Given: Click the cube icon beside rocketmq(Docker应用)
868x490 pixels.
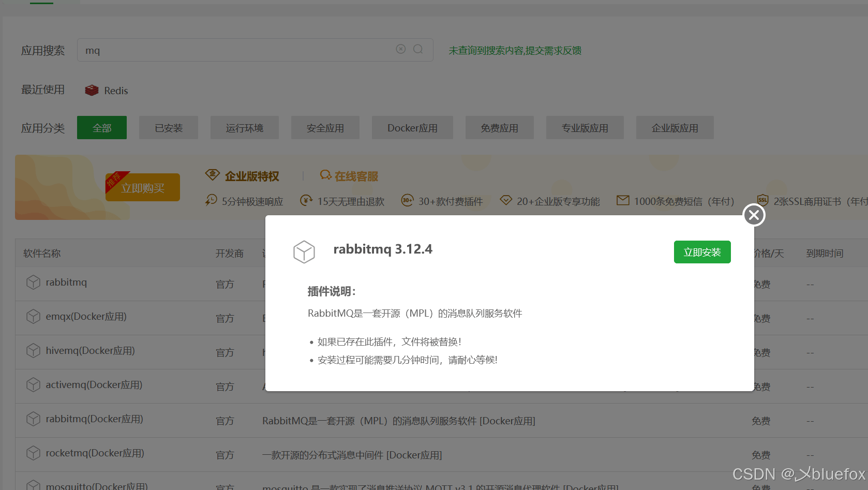Looking at the screenshot, I should click(x=33, y=453).
